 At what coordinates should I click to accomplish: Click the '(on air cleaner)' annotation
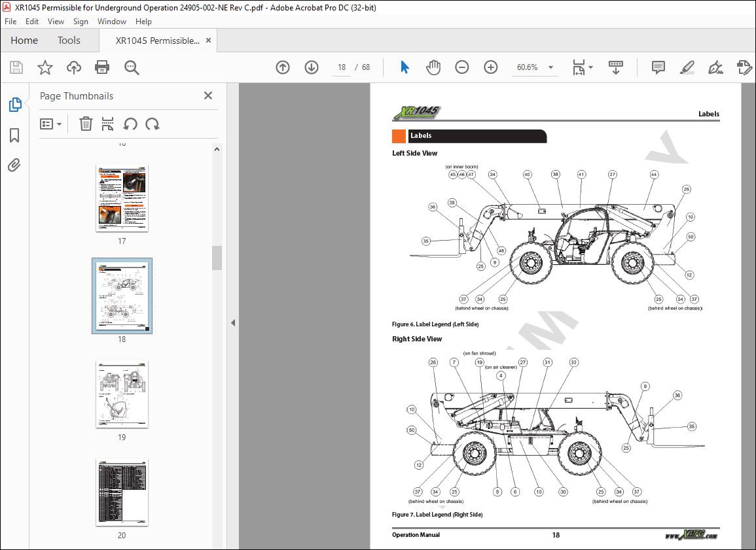501,367
